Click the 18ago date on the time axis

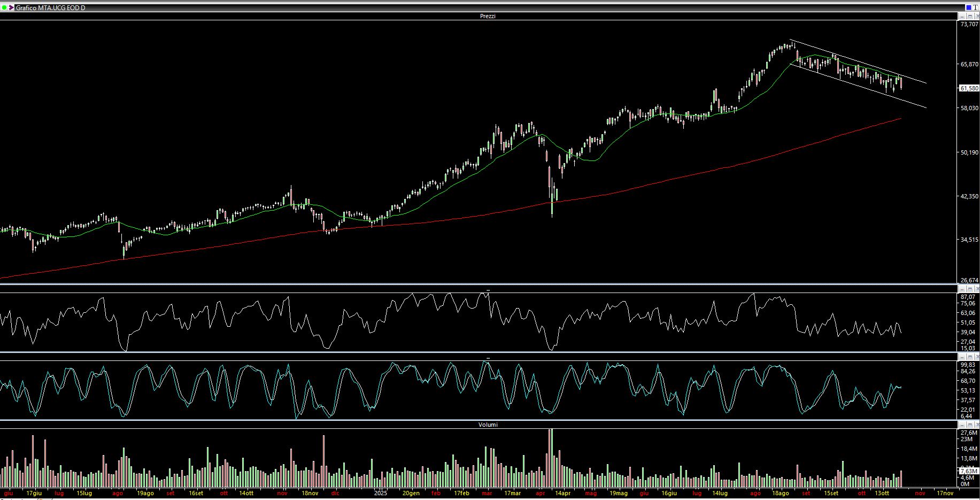pos(780,493)
